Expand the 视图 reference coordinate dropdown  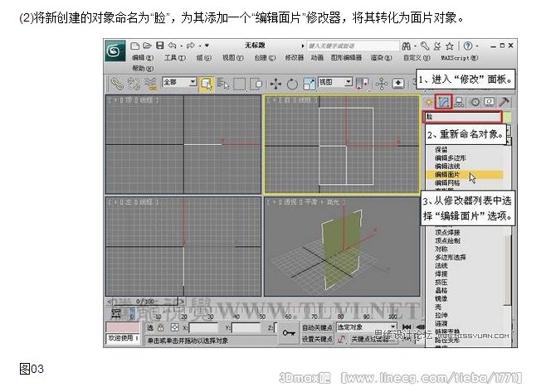349,82
